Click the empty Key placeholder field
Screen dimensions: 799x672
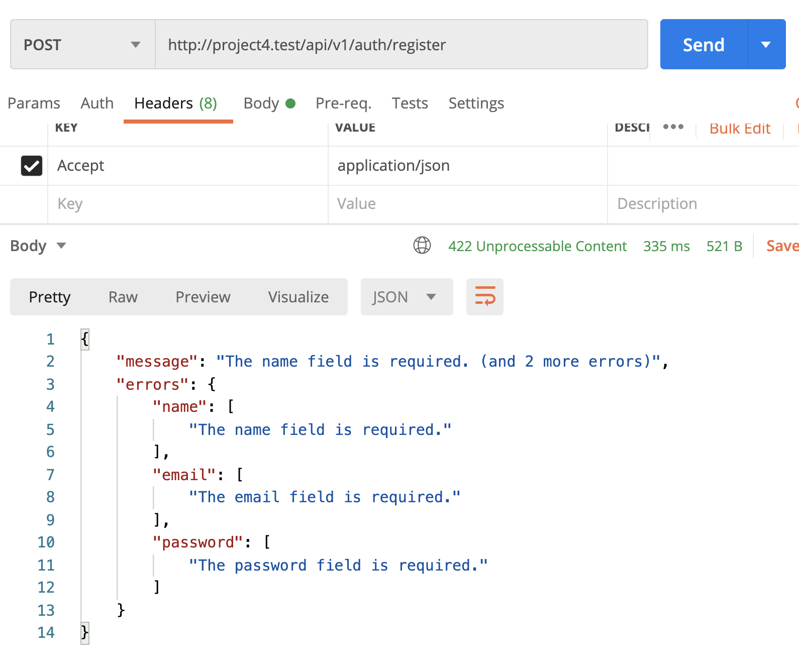click(x=188, y=204)
